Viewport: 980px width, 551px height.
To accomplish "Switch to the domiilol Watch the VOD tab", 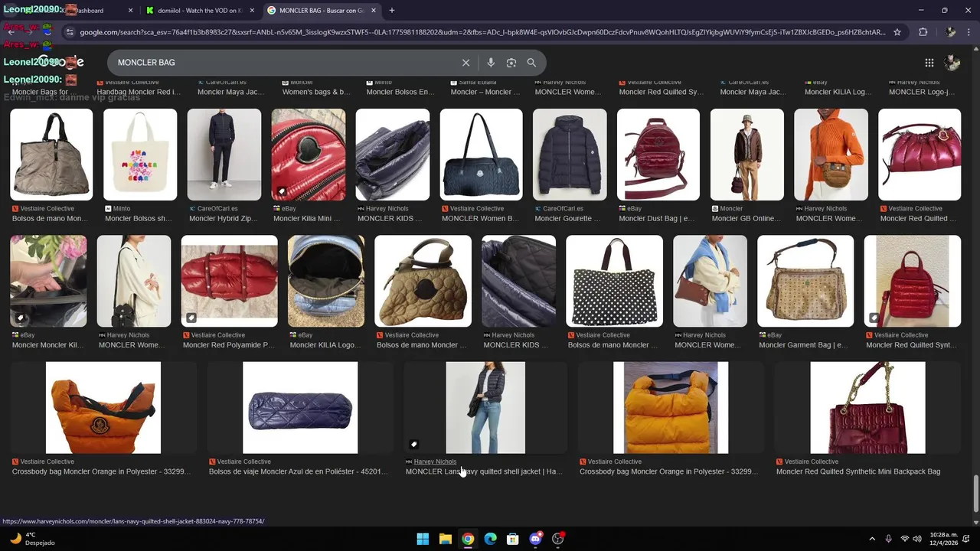I will [x=201, y=11].
